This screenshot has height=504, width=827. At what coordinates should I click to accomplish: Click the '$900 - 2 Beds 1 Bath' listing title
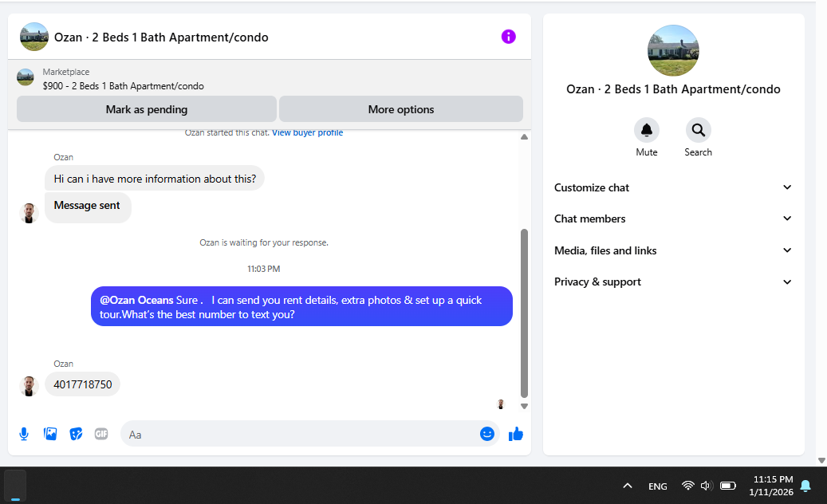124,86
